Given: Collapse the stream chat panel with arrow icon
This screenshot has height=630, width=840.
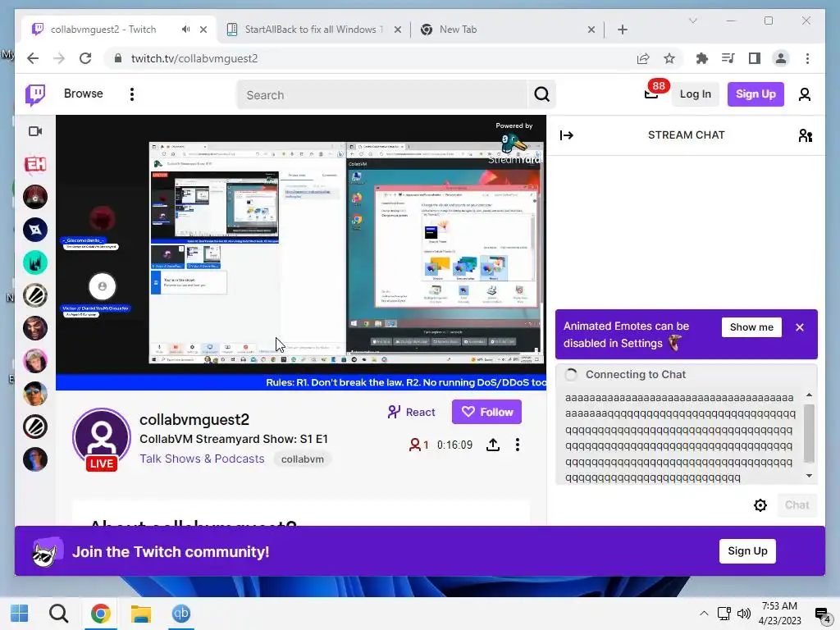Looking at the screenshot, I should tap(566, 135).
